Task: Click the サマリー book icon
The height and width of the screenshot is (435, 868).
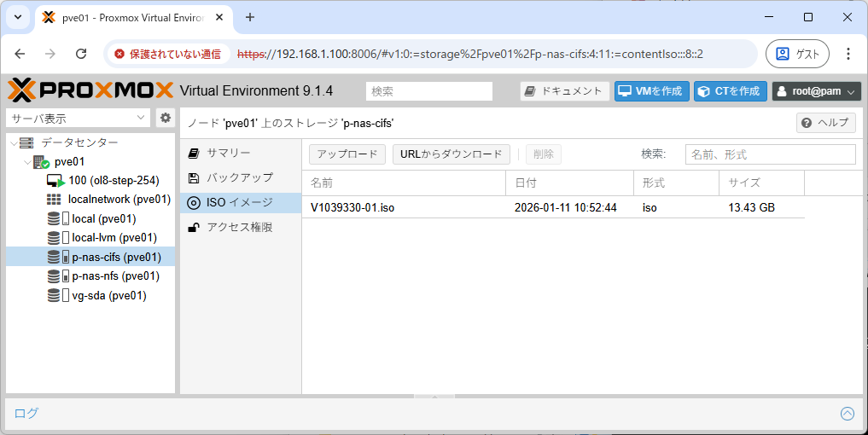Action: pos(194,154)
